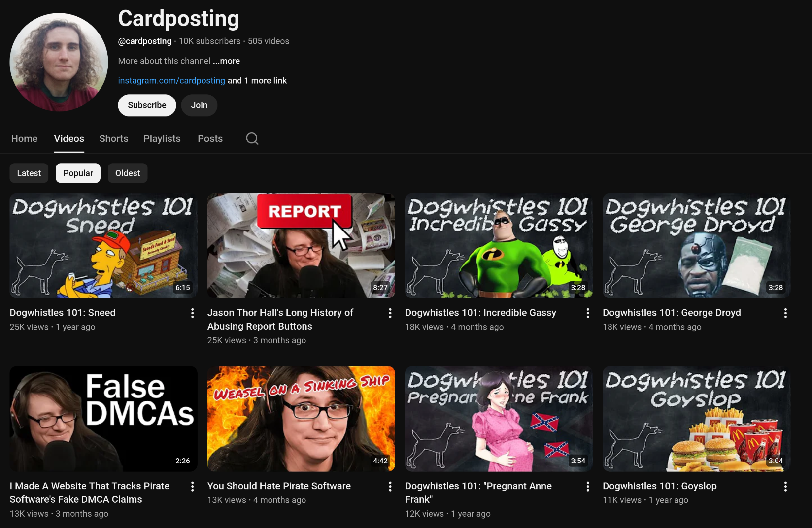Open 'You Should Hate Pirate Software' title
Image resolution: width=812 pixels, height=528 pixels.
pyautogui.click(x=279, y=486)
